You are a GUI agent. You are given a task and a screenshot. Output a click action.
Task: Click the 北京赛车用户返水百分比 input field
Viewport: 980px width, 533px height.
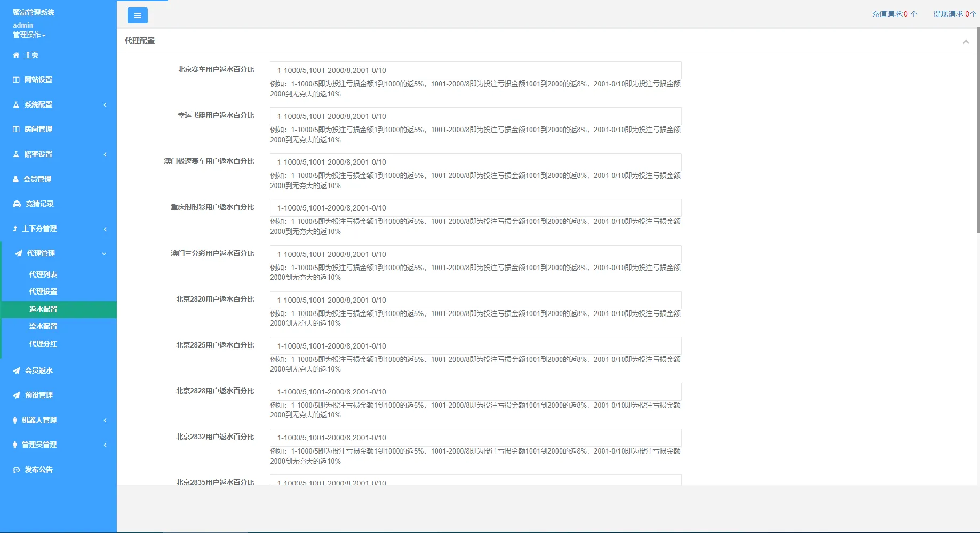pyautogui.click(x=475, y=70)
